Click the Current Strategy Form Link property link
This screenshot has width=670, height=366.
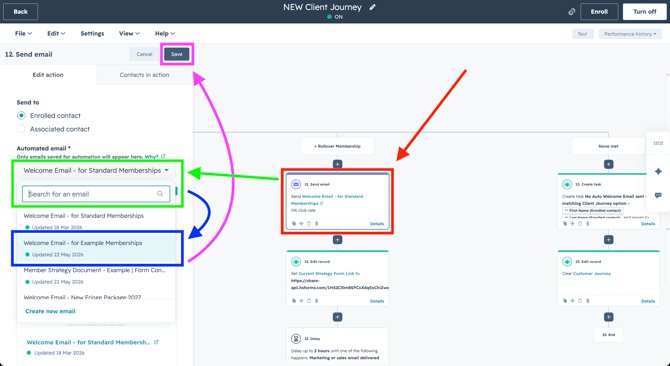[x=326, y=273]
